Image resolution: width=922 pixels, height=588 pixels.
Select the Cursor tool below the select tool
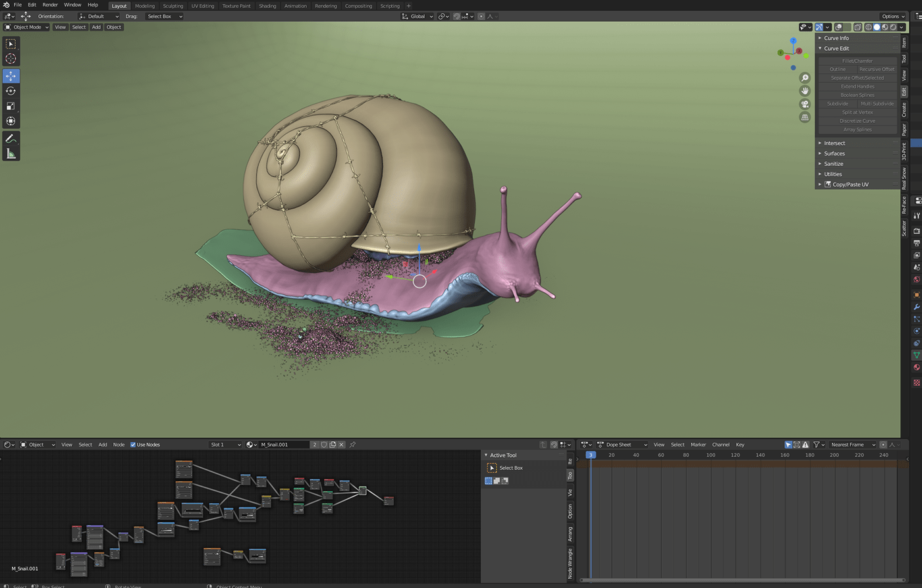(11, 59)
